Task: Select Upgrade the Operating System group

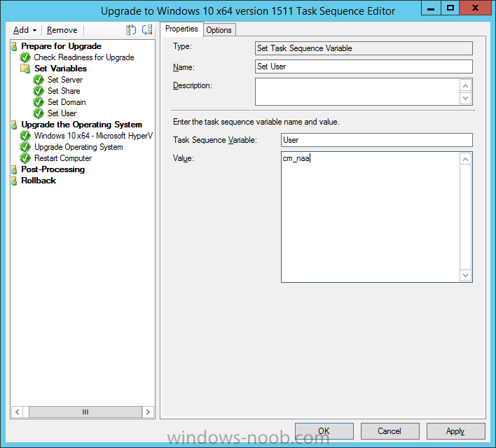Action: 81,125
